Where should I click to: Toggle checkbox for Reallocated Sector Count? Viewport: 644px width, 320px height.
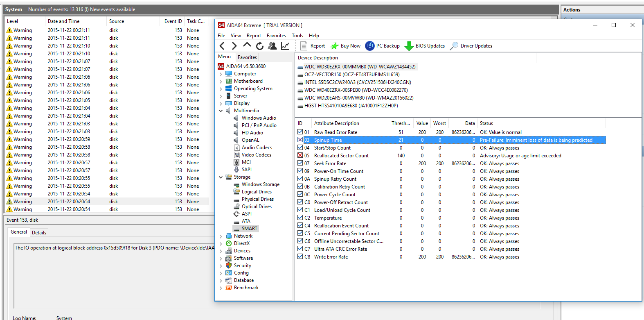pyautogui.click(x=300, y=155)
